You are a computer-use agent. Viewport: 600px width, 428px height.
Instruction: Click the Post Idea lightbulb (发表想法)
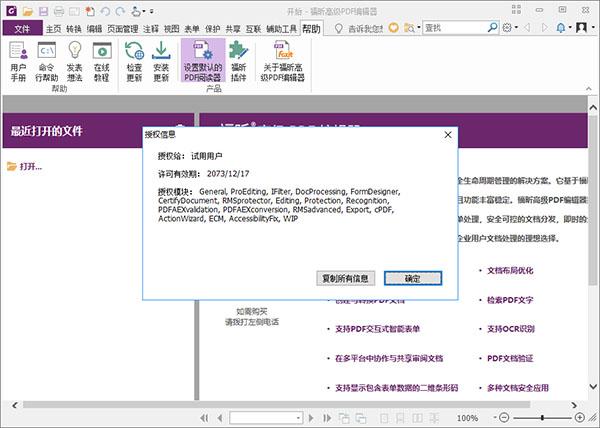click(x=75, y=62)
